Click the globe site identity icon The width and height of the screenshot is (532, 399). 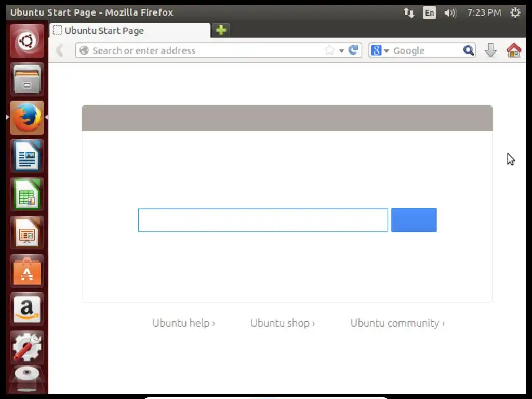[x=84, y=50]
